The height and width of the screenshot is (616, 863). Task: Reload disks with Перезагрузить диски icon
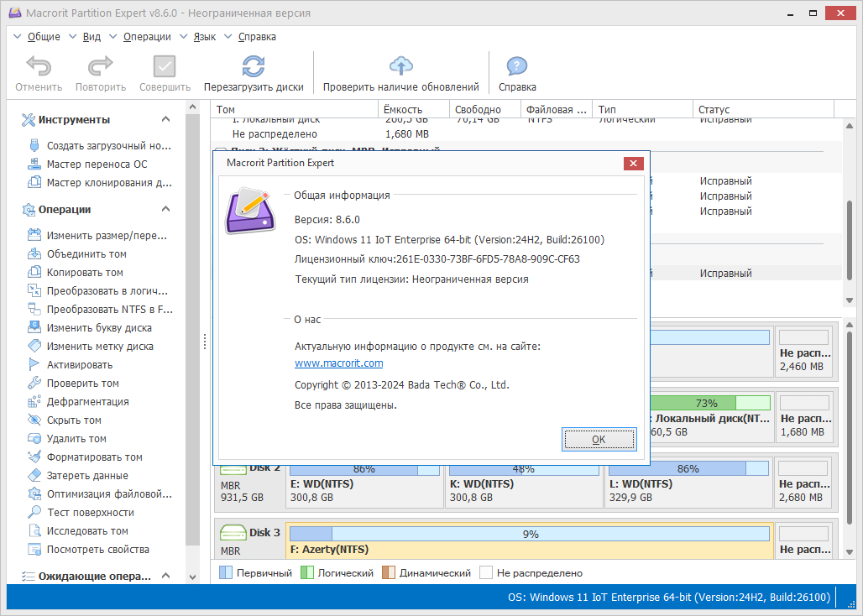pos(254,66)
